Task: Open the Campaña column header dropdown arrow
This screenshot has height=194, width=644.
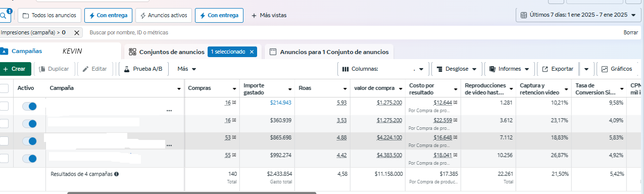Action: coord(179,89)
